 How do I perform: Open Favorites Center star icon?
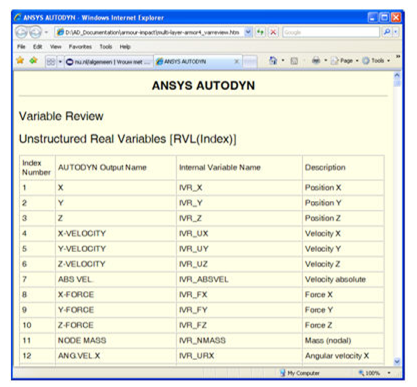20,61
